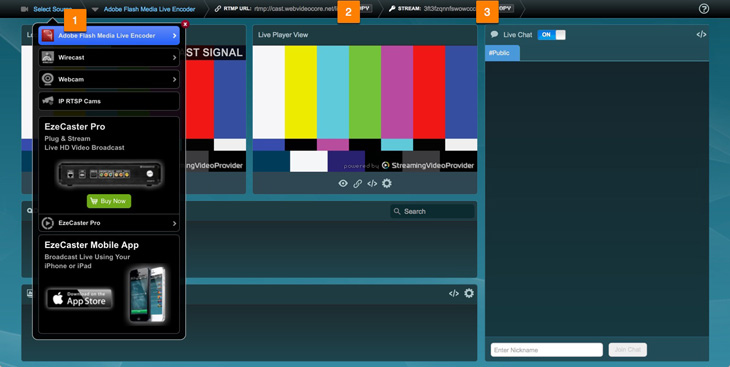The height and width of the screenshot is (367, 730).
Task: Choose Webcam as the source
Action: [x=109, y=79]
